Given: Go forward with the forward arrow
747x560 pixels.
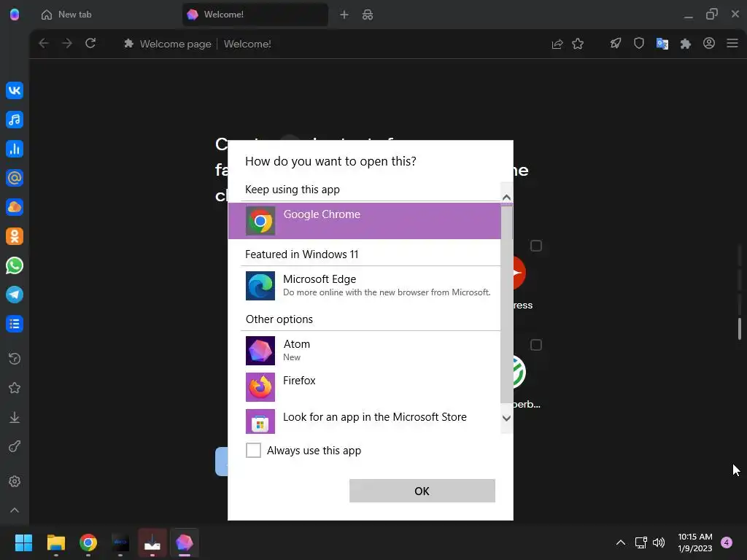Looking at the screenshot, I should (x=67, y=43).
